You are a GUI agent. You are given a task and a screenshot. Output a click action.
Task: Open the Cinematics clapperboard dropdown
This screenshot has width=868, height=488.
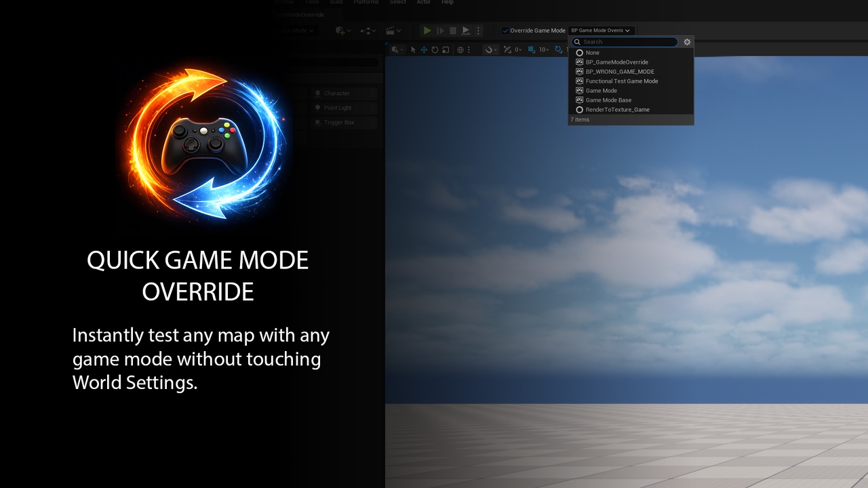[393, 30]
